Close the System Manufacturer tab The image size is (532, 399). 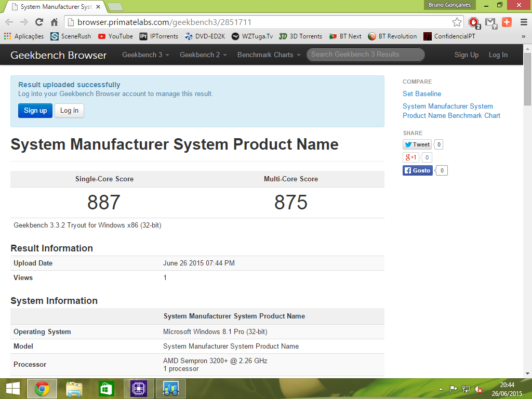point(98,7)
